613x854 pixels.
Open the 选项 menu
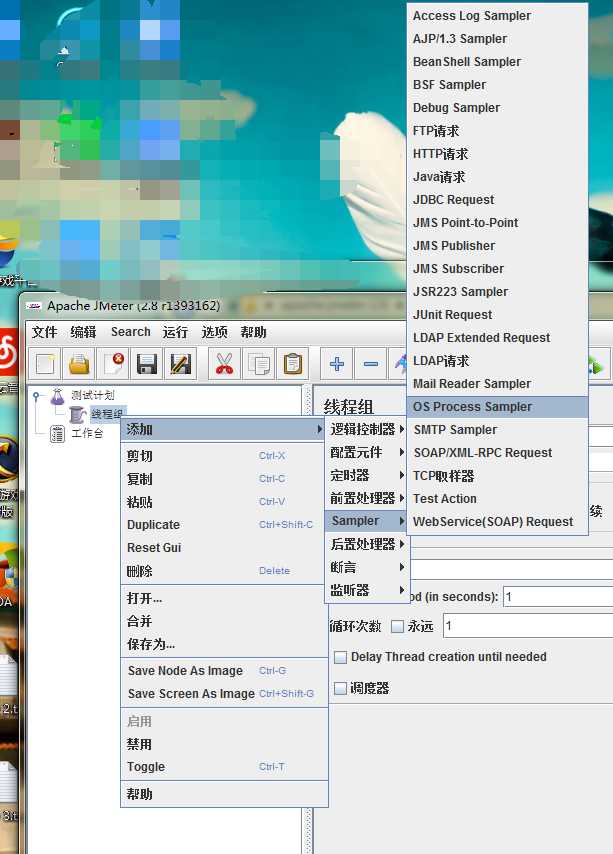[x=214, y=332]
